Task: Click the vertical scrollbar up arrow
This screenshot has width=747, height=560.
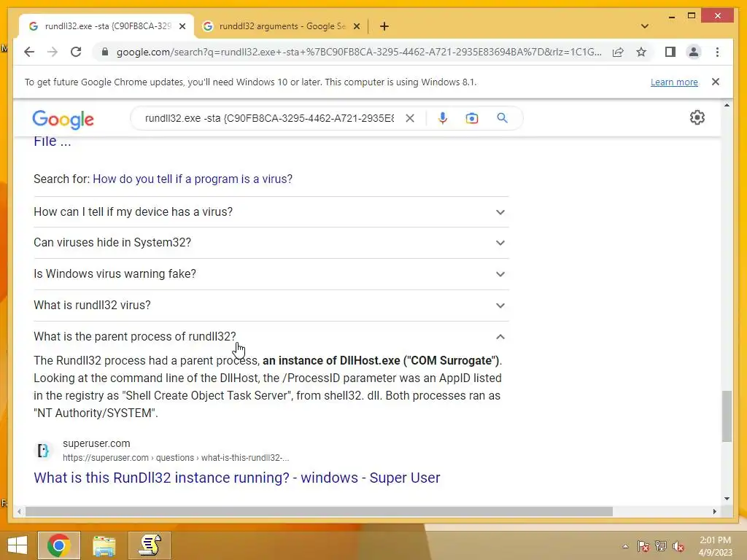Action: (x=727, y=105)
